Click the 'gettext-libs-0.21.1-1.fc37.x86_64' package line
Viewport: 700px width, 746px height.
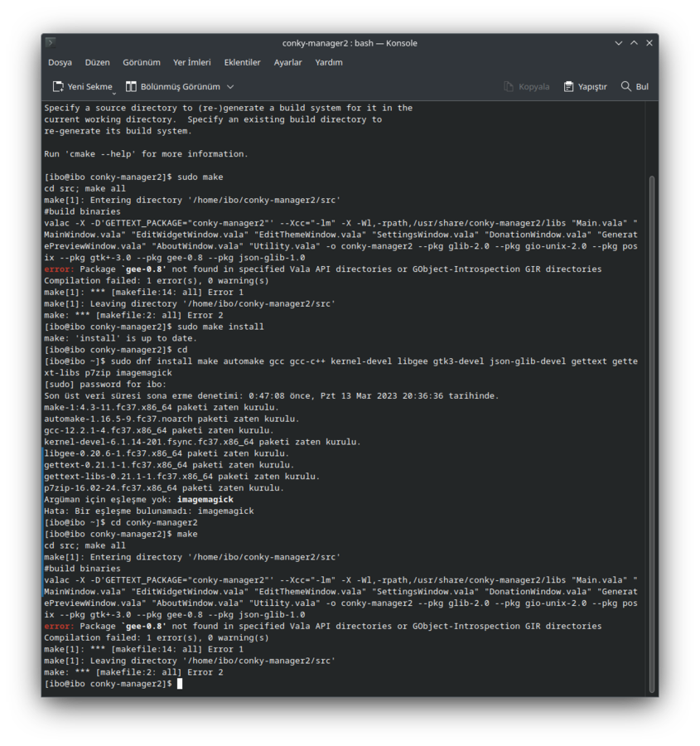(181, 477)
